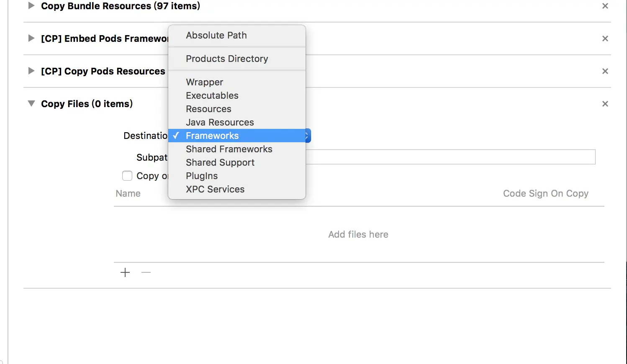Image resolution: width=627 pixels, height=364 pixels.
Task: Delete the Copy Files build phase
Action: click(605, 104)
